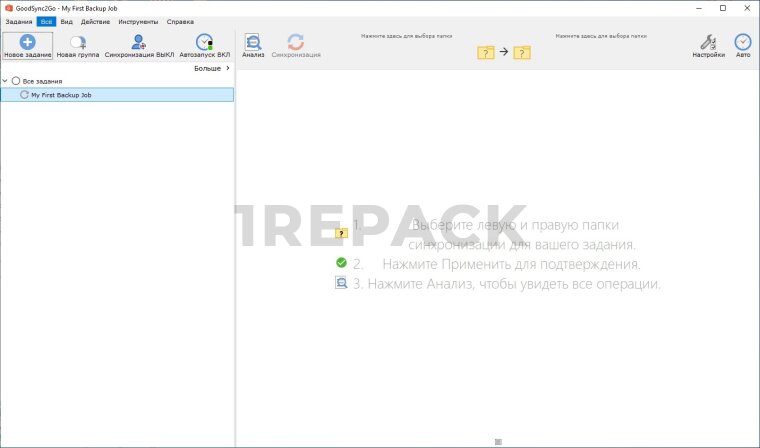Select the right folder question-mark icon

pos(522,52)
